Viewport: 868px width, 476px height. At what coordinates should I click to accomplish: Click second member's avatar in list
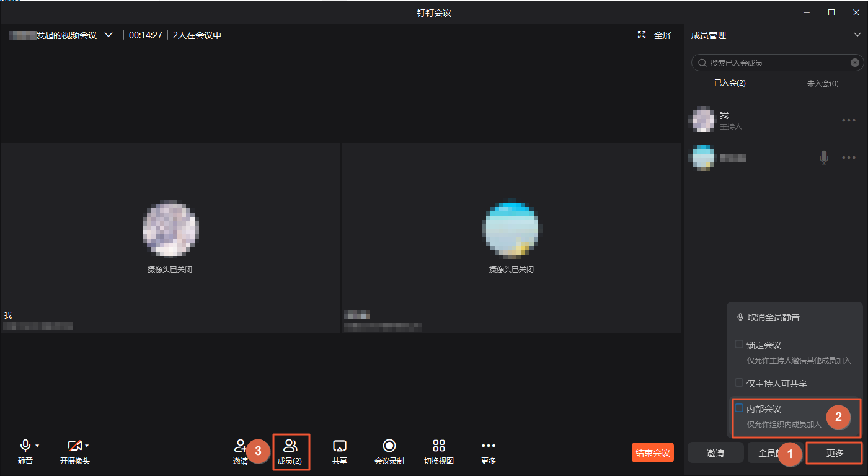tap(703, 157)
